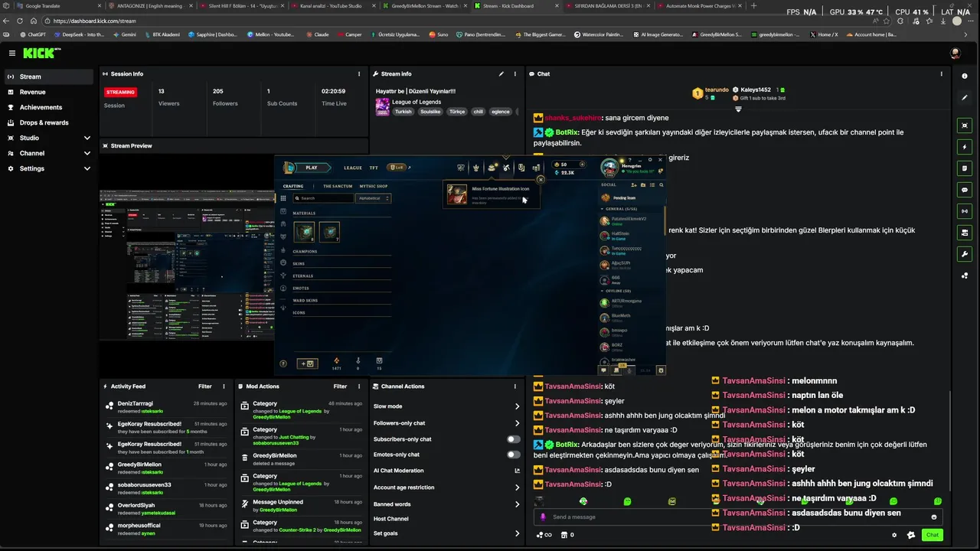Viewport: 980px width, 551px height.
Task: Click the Turkish stream tag
Action: (x=403, y=112)
